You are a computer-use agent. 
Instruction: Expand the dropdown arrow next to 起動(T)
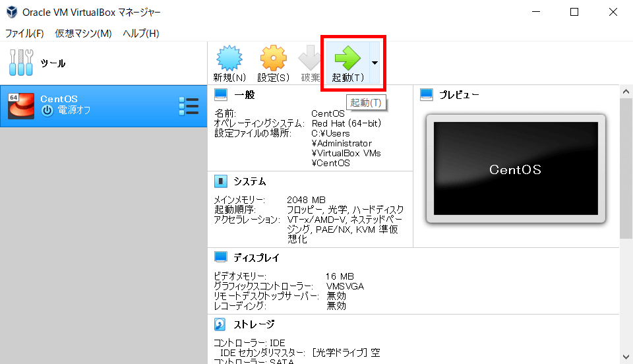[x=375, y=63]
